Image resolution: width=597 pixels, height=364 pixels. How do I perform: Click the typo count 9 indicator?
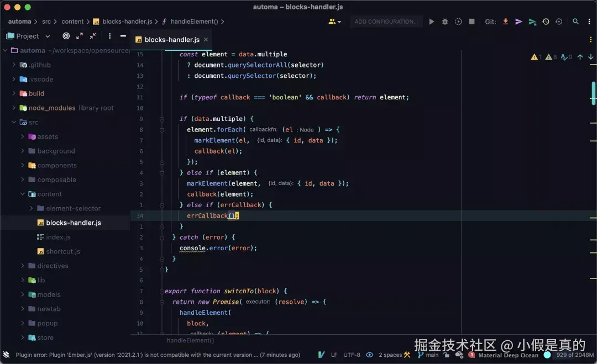[566, 57]
